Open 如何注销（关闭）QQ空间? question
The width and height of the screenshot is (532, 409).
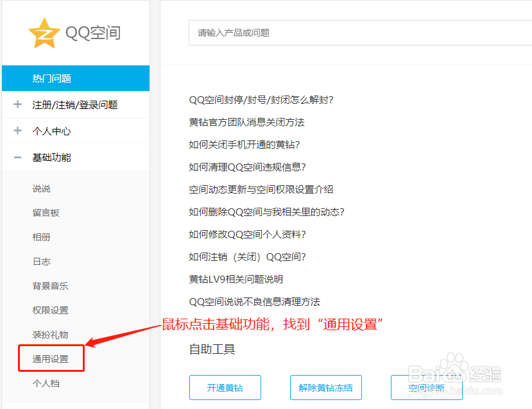point(247,257)
